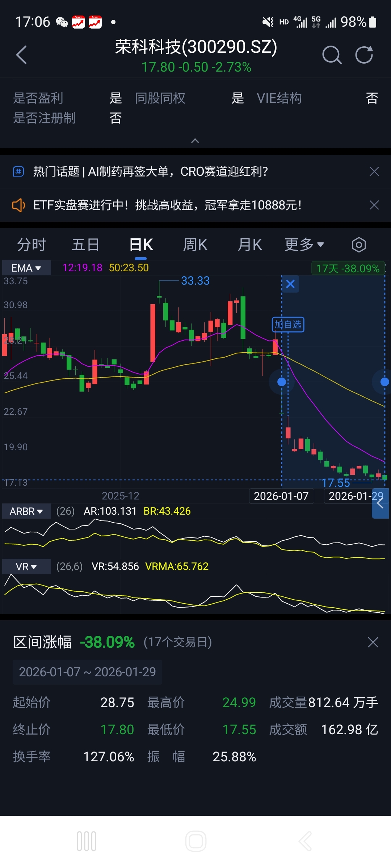391x868 pixels.
Task: Dismiss the ETF contest banner
Action: pyautogui.click(x=374, y=205)
